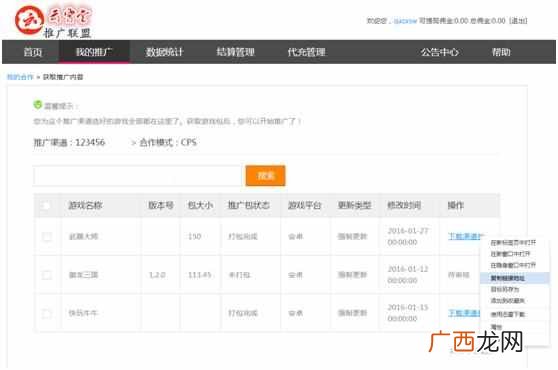Click the 快玩牛牛 game name cell
Viewport: 558px width, 370px height.
83,313
